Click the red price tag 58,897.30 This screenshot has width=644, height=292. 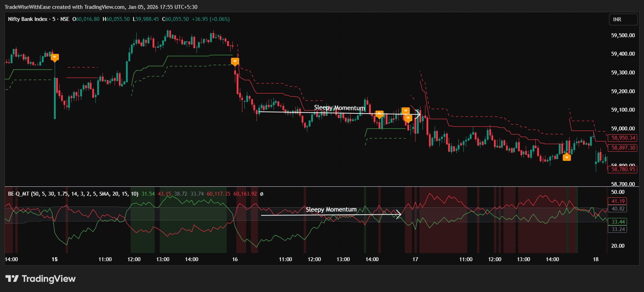(623, 148)
